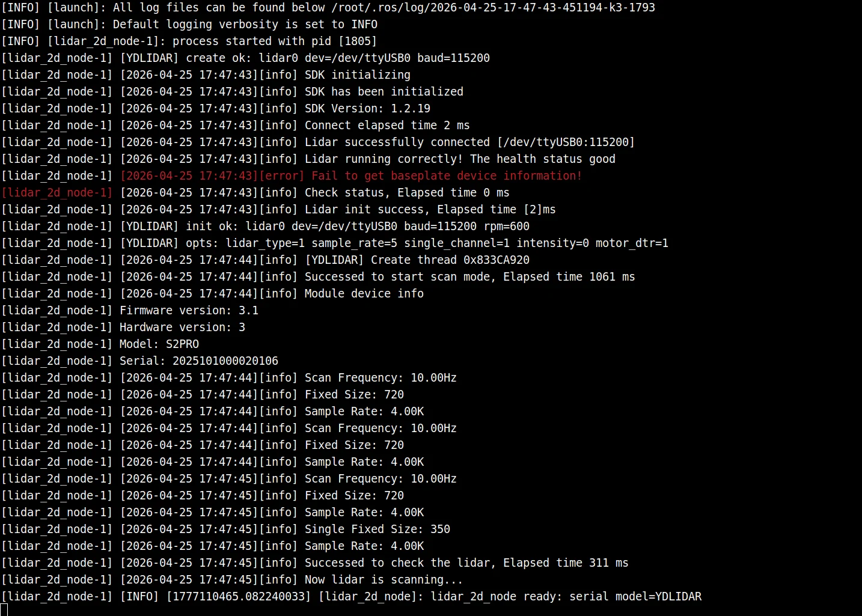Click the 'Hardware version: 3' line
862x616 pixels.
(182, 328)
